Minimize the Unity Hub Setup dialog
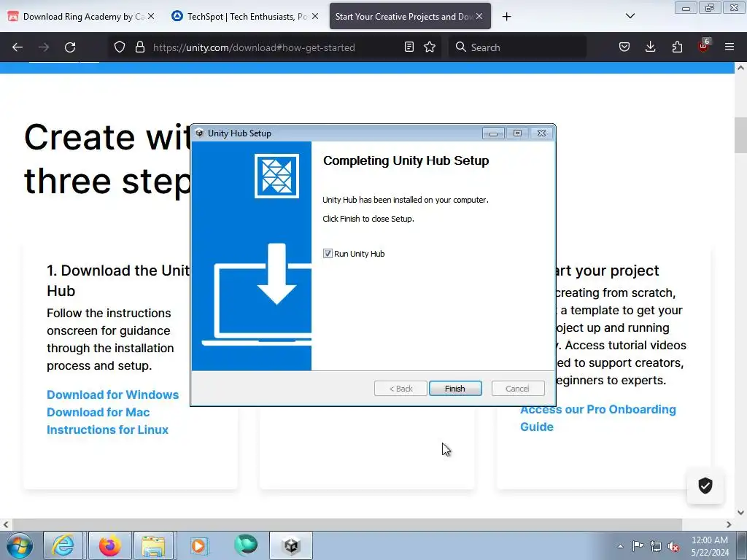747x560 pixels. coord(493,133)
